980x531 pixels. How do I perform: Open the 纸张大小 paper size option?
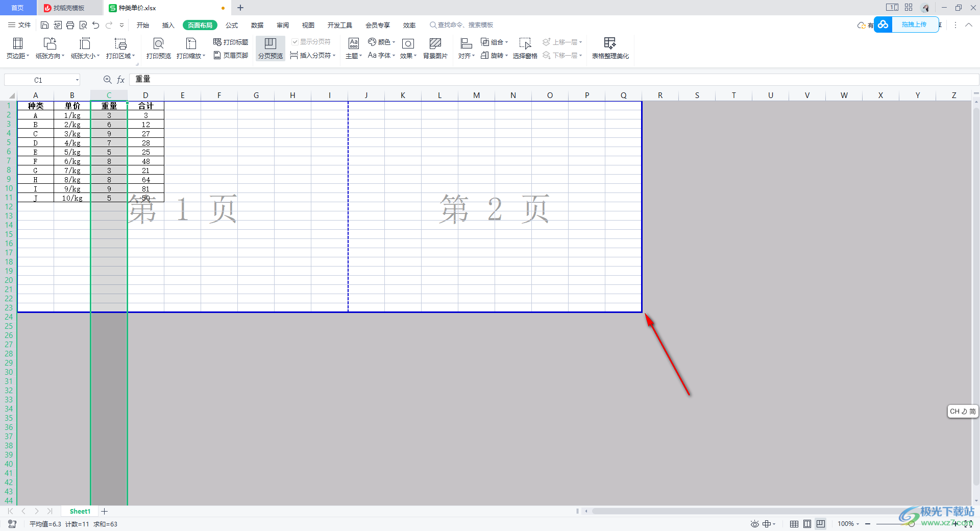(x=85, y=49)
